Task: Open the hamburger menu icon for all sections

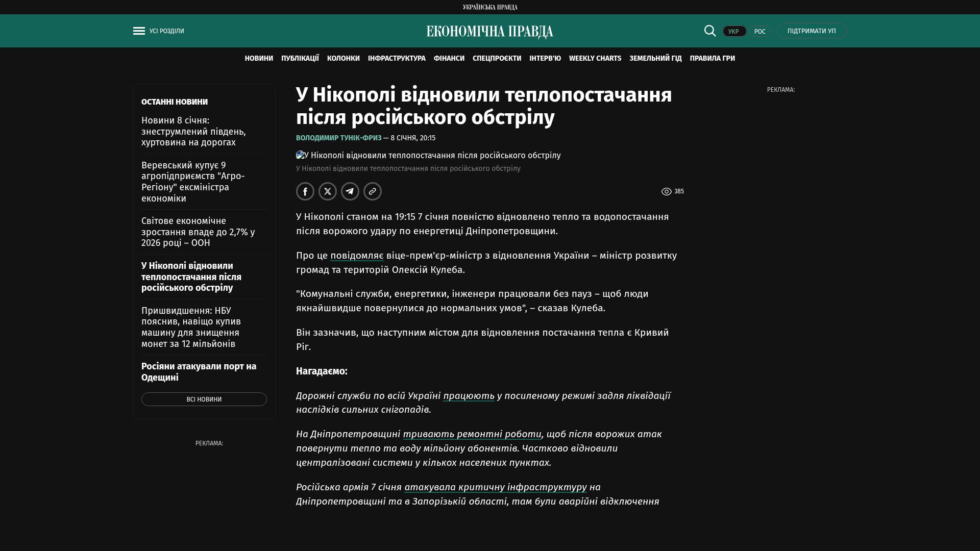Action: 139,31
